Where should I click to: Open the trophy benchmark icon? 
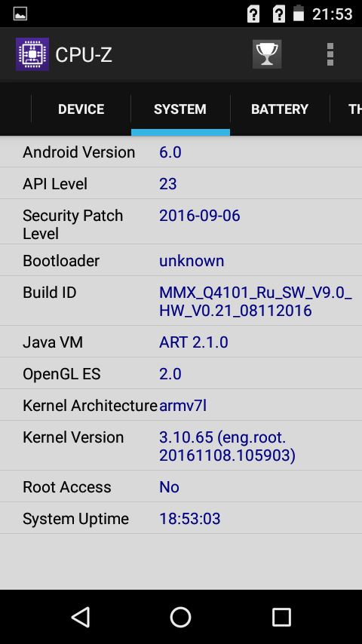click(267, 54)
